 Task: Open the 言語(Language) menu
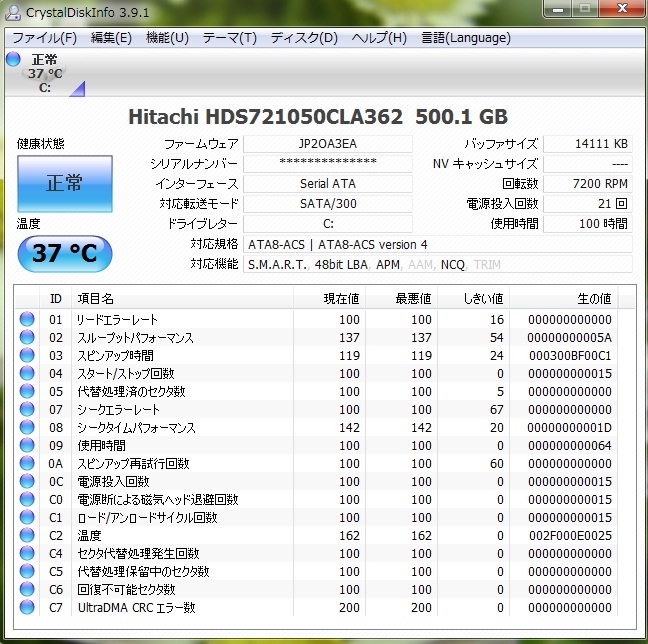465,38
